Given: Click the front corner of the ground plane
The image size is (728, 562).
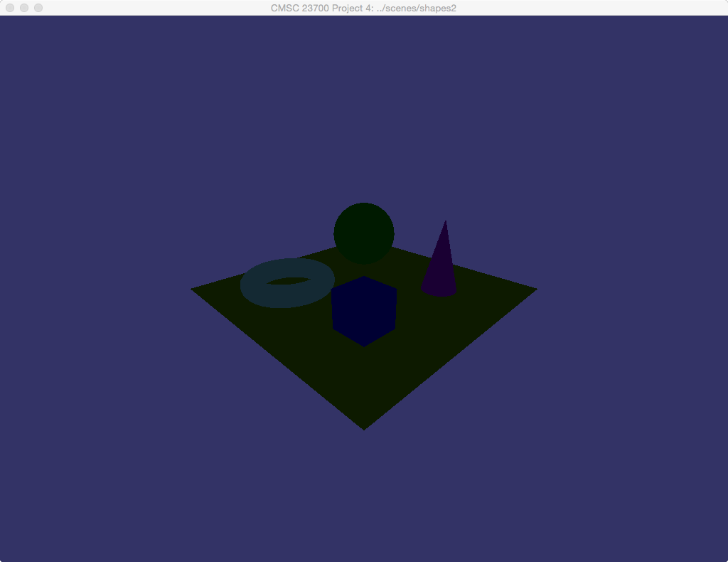Looking at the screenshot, I should 364,427.
